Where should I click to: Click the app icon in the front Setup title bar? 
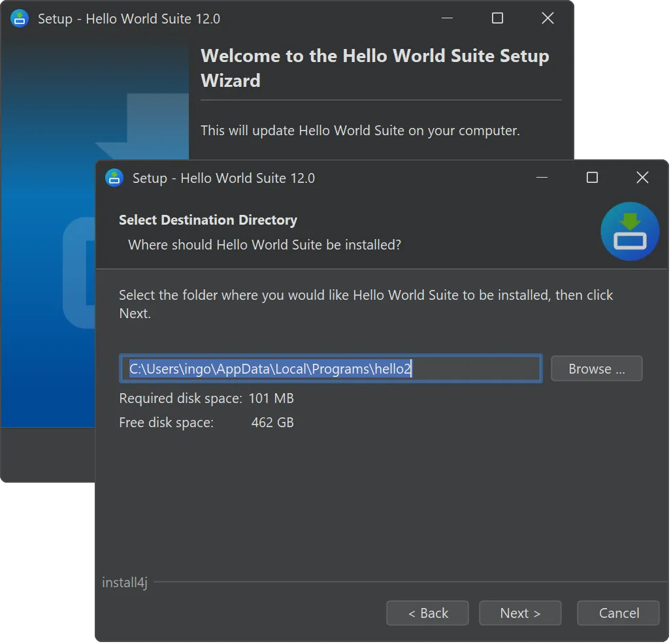coord(114,178)
